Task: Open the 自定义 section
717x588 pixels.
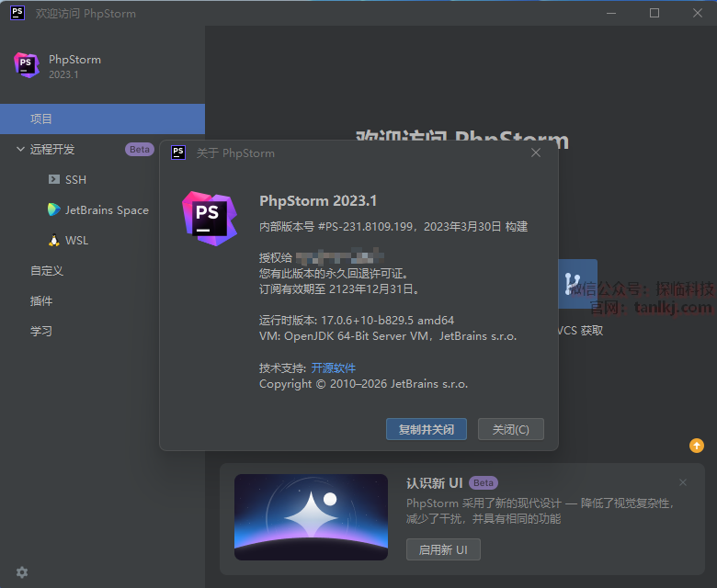Action: point(47,270)
